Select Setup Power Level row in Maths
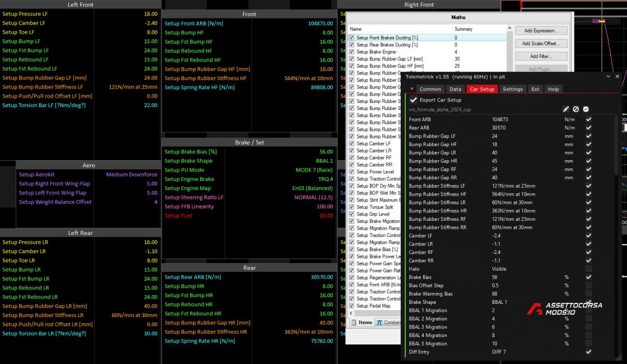Screen dimensions: 627x364 375,172
